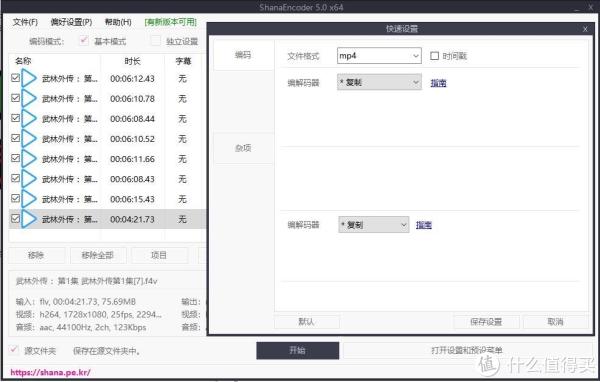Enable the 时间戳 checkbox
Viewport: 600px width, 382px height.
pos(434,56)
